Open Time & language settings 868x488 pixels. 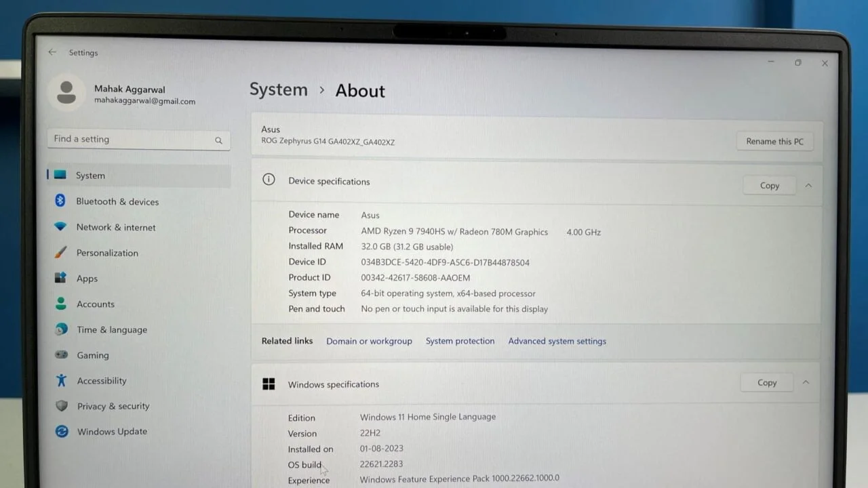click(111, 329)
